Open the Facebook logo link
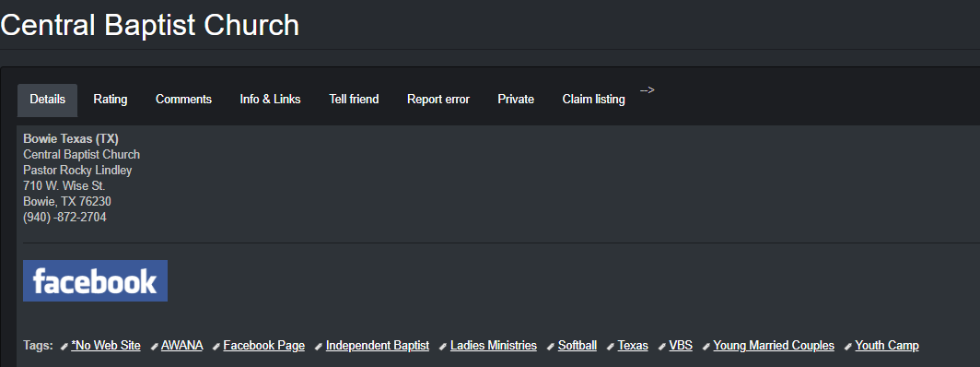 pyautogui.click(x=95, y=280)
